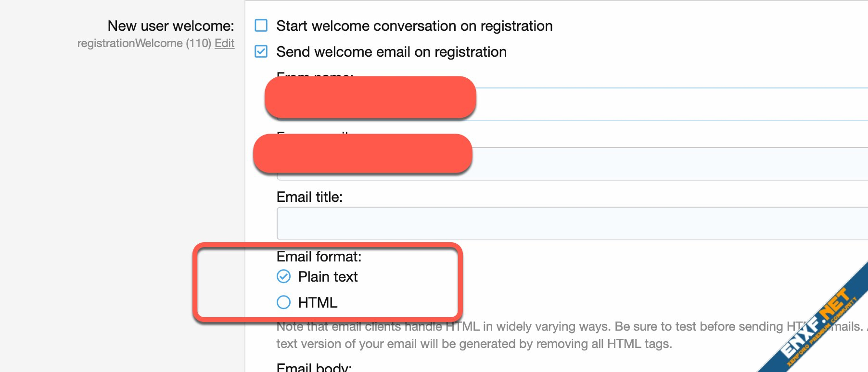
Task: Choose the HTML email format radio button
Action: tap(284, 302)
